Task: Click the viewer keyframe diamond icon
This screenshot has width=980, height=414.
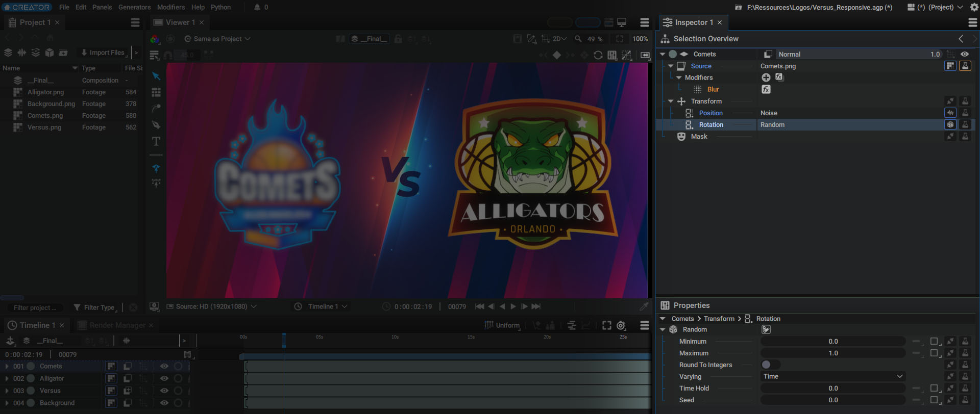Action: [x=557, y=55]
